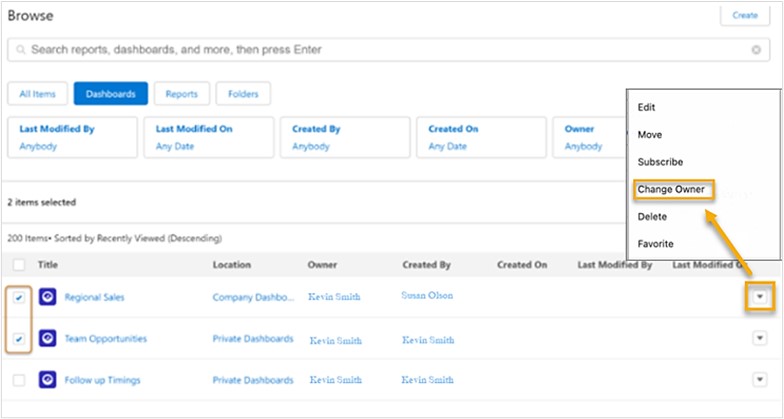Image resolution: width=784 pixels, height=419 pixels.
Task: Click the Team Opportunities dashboard icon
Action: 47,339
